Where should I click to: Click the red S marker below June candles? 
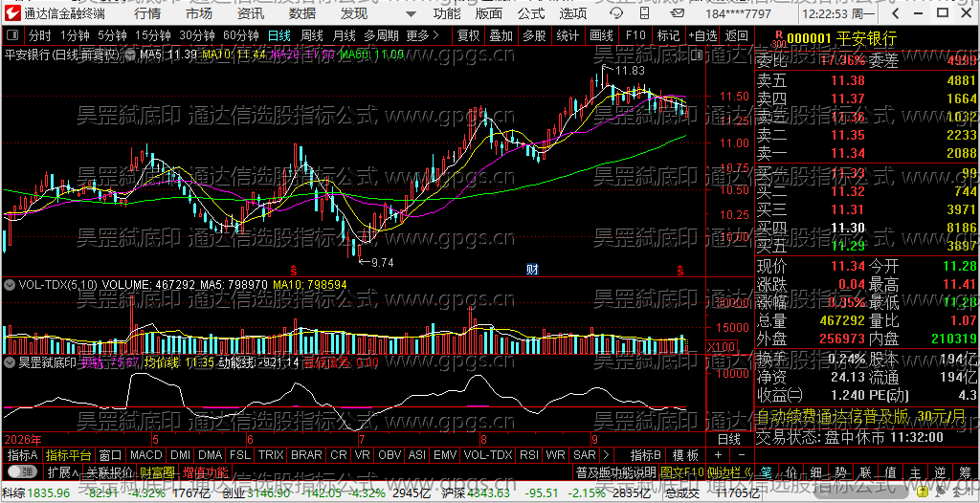click(294, 270)
